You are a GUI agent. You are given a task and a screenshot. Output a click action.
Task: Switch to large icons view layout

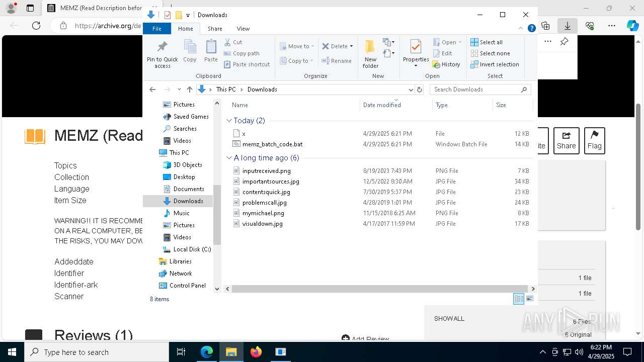530,299
